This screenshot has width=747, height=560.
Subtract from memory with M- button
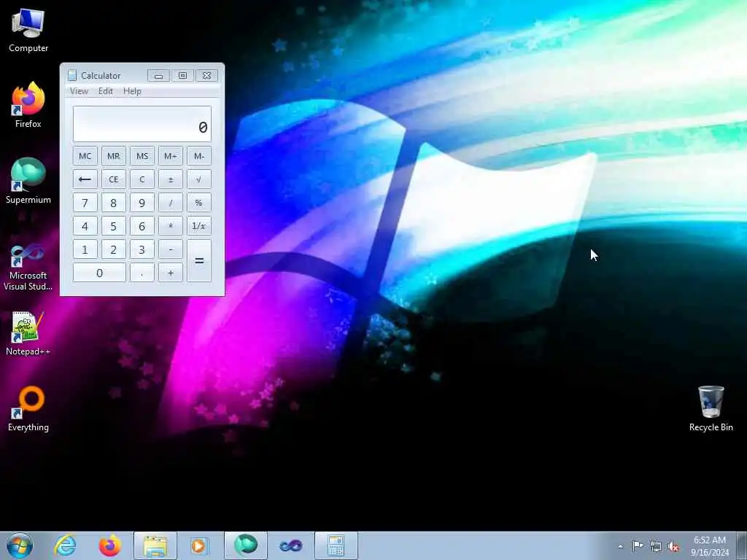tap(199, 156)
